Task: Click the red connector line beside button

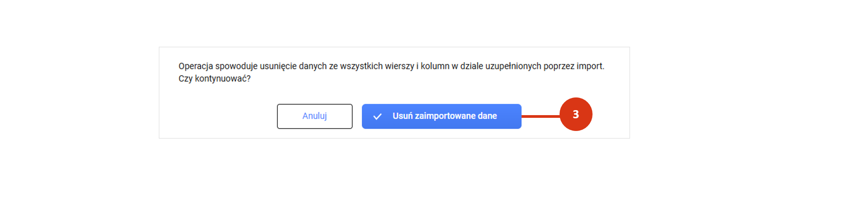Action: 541,116
